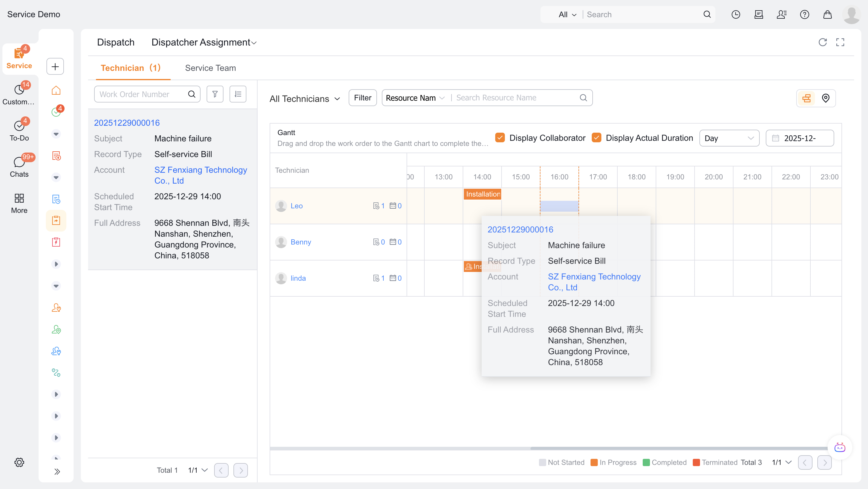Go to previous work order list page

click(221, 471)
